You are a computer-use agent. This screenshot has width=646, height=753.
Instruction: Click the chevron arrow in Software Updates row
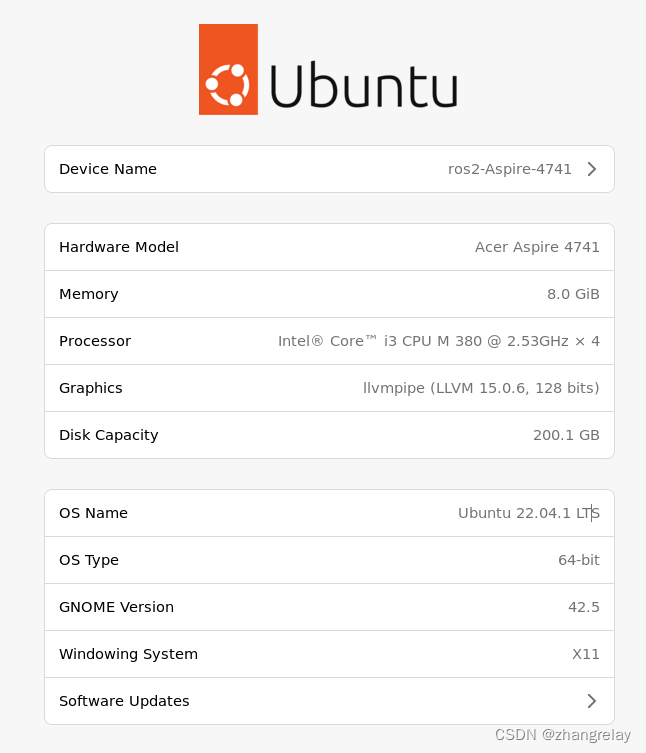[592, 701]
